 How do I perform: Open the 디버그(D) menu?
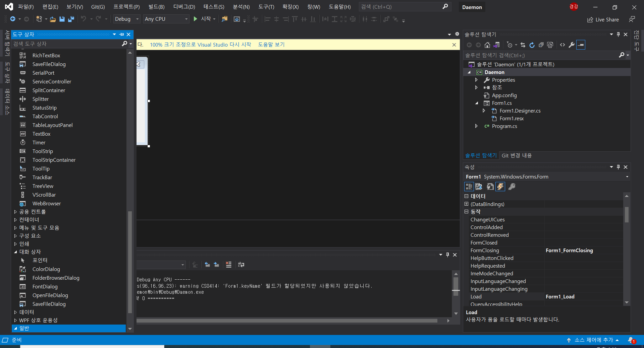tap(184, 7)
